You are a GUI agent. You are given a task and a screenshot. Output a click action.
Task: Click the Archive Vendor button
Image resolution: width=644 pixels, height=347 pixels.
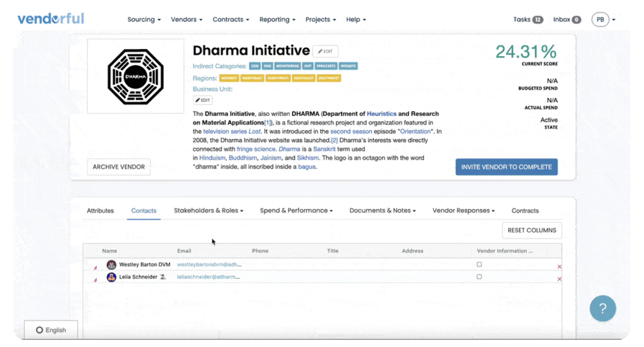[x=119, y=167]
